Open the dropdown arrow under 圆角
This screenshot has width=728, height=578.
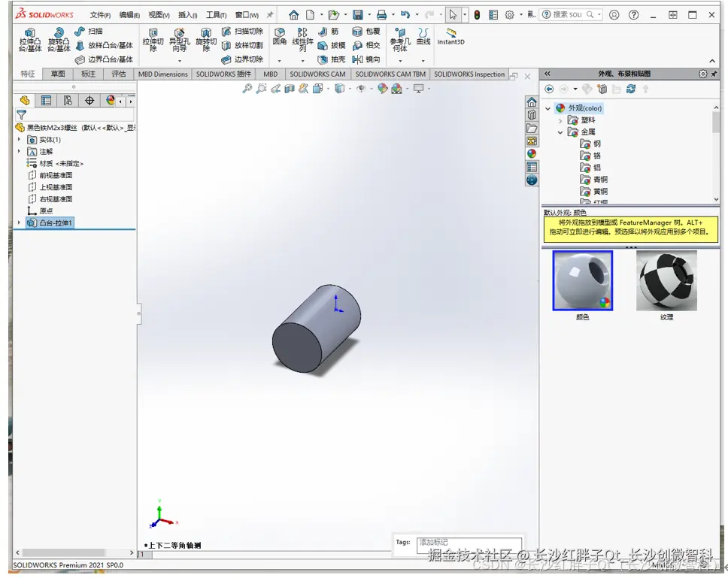tap(280, 61)
